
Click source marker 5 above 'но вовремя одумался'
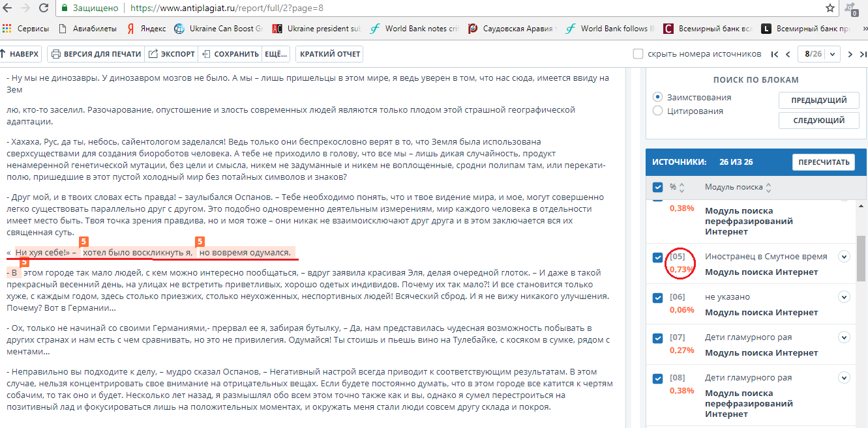(x=201, y=241)
